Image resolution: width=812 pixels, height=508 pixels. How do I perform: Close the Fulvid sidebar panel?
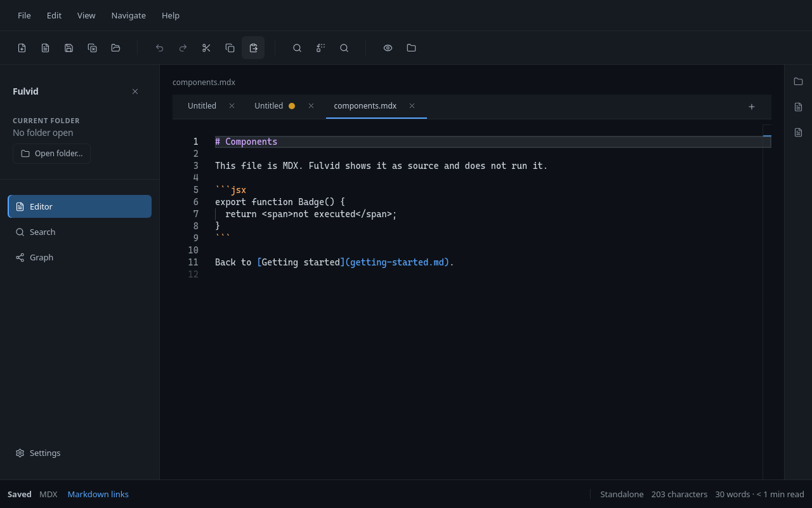click(x=135, y=91)
